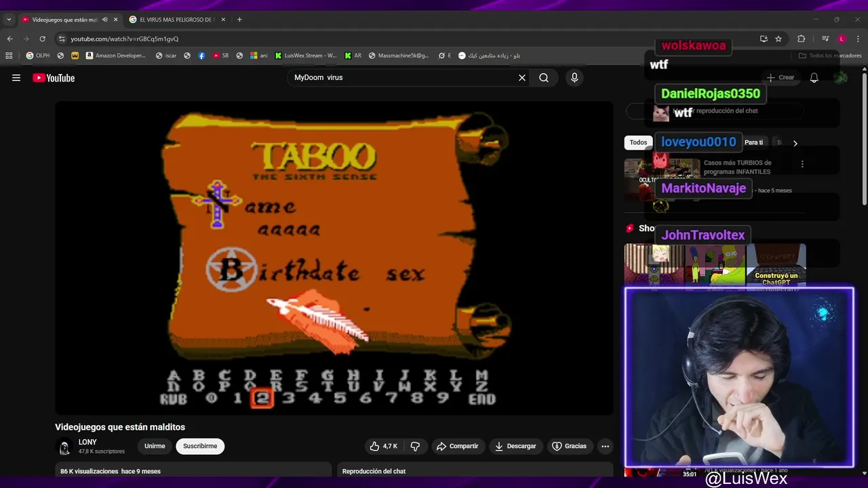Click the TABOO video player
The image size is (868, 488).
coord(334,258)
